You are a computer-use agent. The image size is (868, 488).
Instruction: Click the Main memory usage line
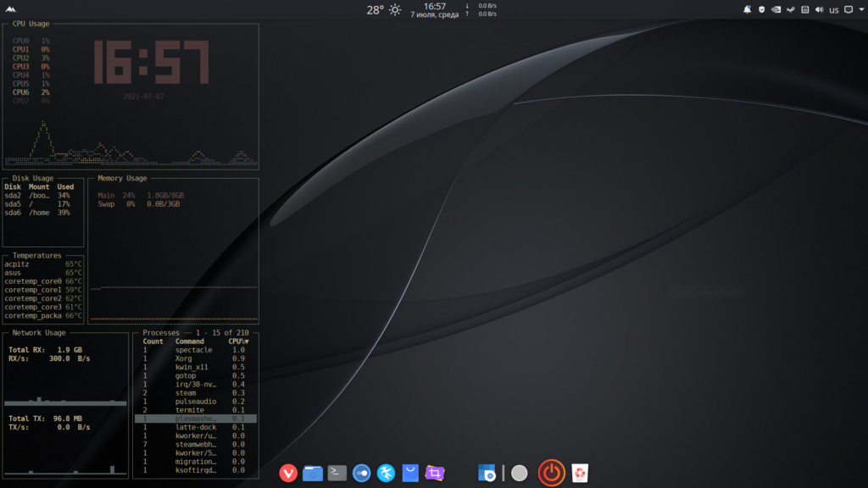(142, 196)
